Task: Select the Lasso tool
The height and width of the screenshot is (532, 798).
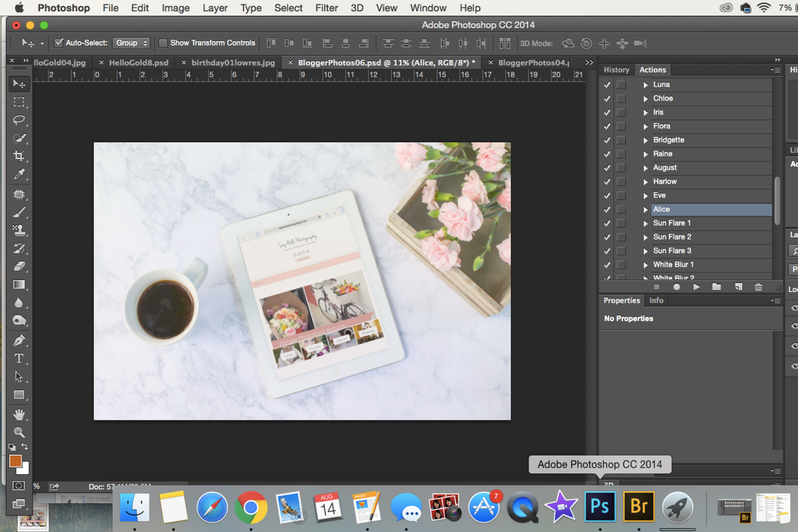Action: (19, 120)
